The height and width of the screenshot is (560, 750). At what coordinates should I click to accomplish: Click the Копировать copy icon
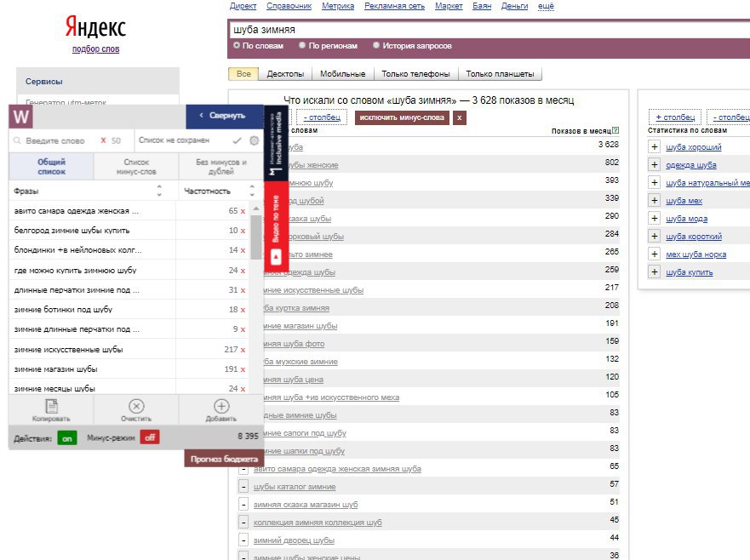click(51, 407)
